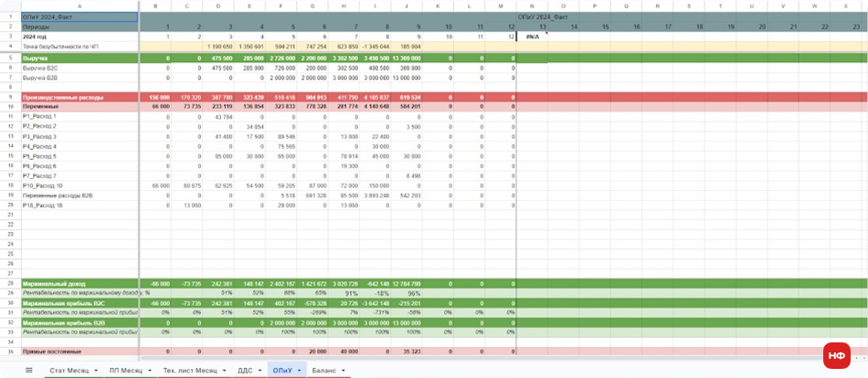Viewport: 868px width, 378px height.
Task: Click the ОПиУ 2024_Факт title cell
Action: click(x=79, y=16)
